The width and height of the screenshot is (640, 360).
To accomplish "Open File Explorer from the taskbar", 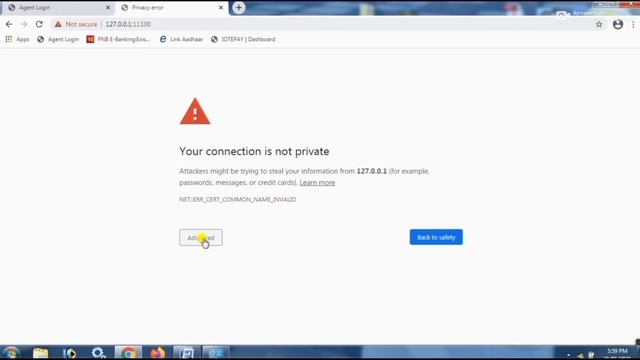I will pos(40,353).
